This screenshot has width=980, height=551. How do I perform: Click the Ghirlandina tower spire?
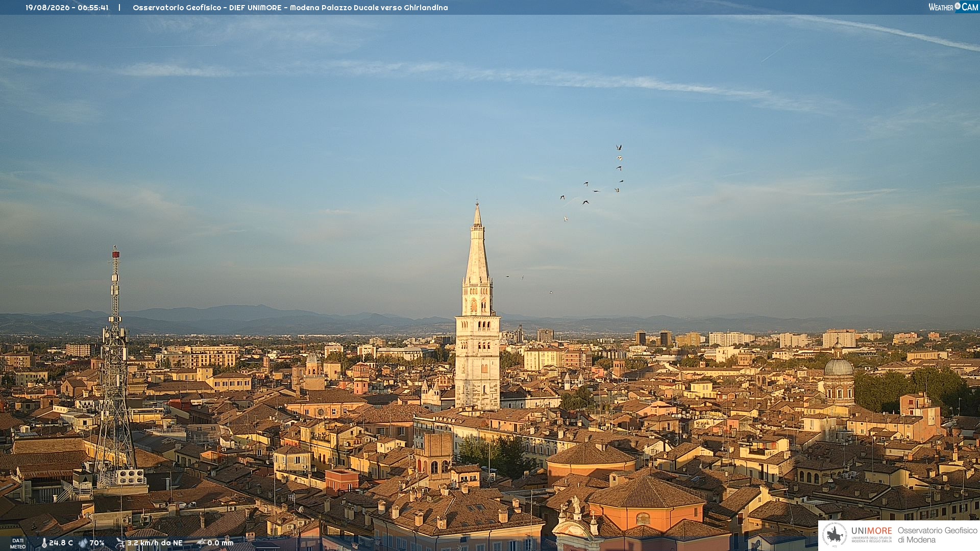477,245
